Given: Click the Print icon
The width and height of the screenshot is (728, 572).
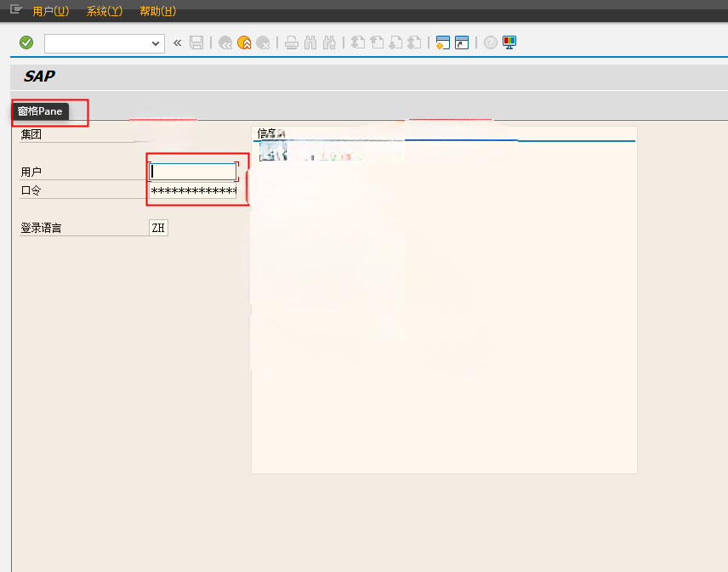Looking at the screenshot, I should pos(292,42).
